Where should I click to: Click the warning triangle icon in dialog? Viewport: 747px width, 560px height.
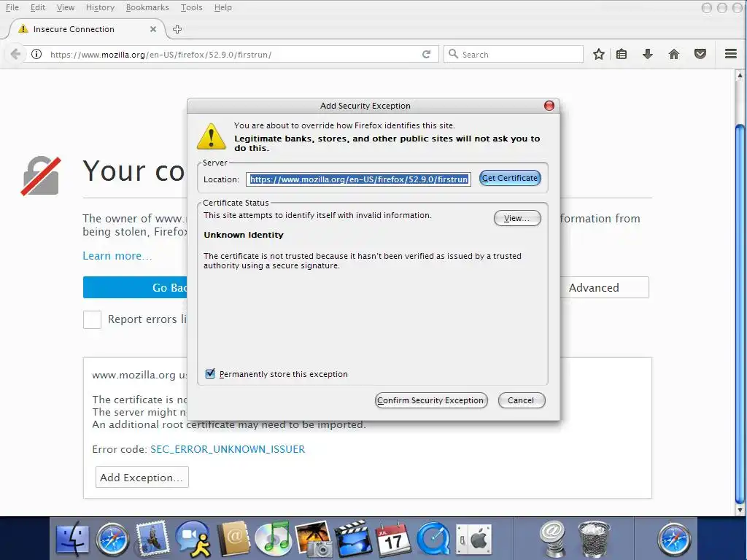211,136
